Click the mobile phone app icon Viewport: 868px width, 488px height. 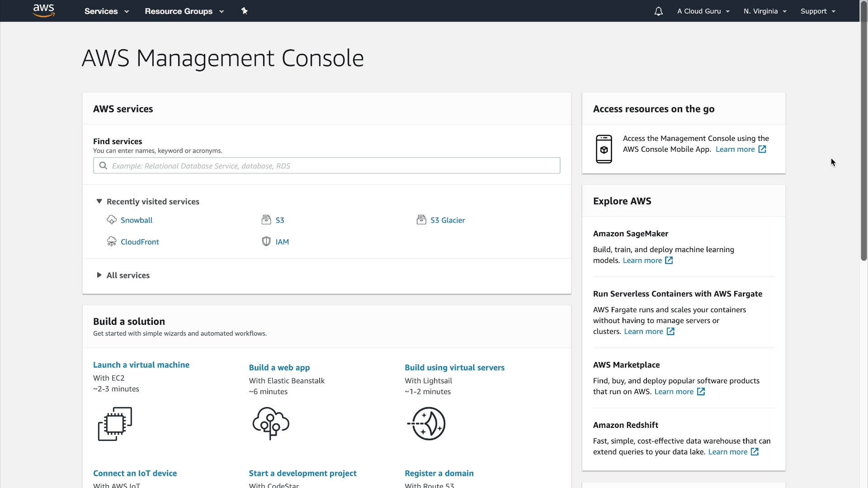604,149
